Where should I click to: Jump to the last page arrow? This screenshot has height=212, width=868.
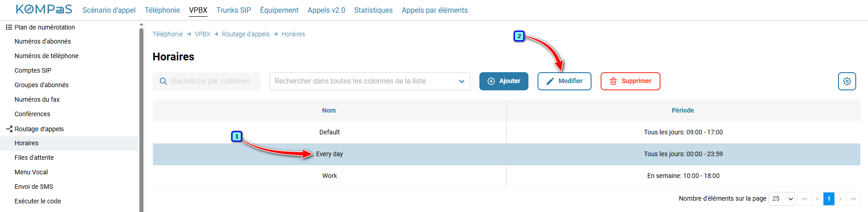(853, 199)
